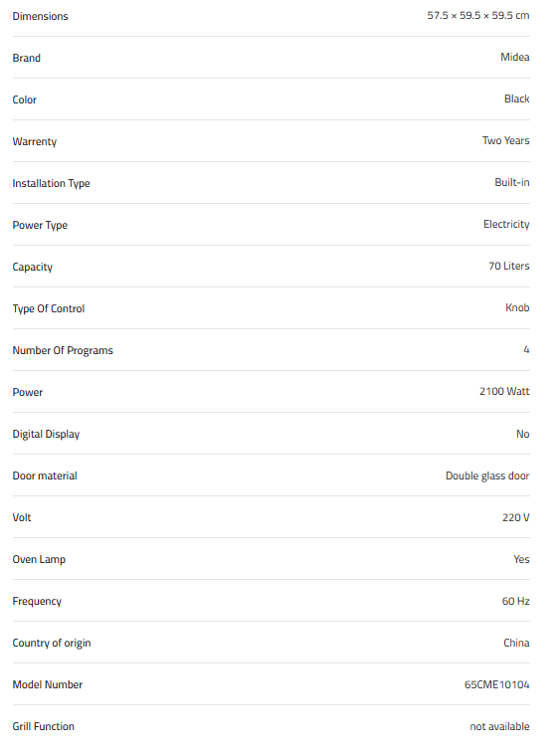Select model number 65CME10104
This screenshot has height=753, width=560.
pyautogui.click(x=496, y=684)
